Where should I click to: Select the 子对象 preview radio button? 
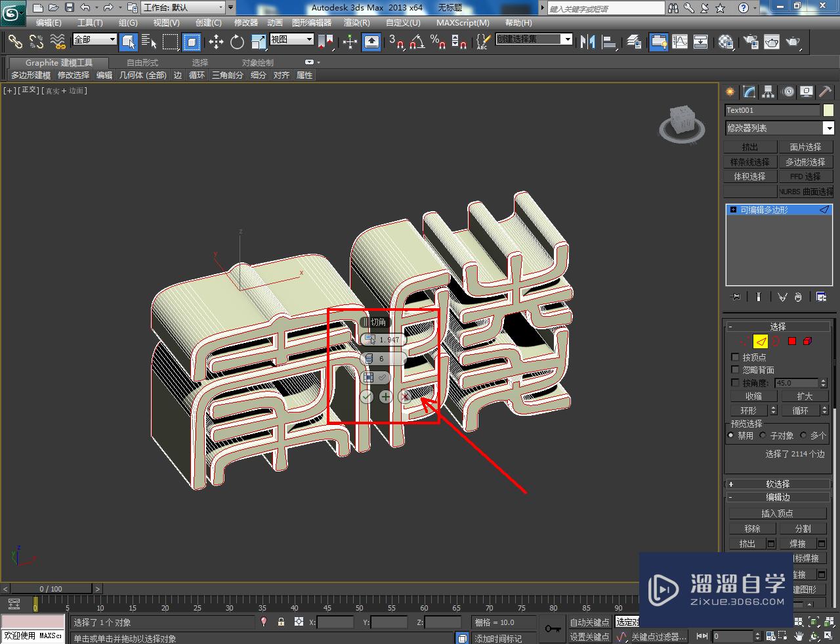(763, 435)
